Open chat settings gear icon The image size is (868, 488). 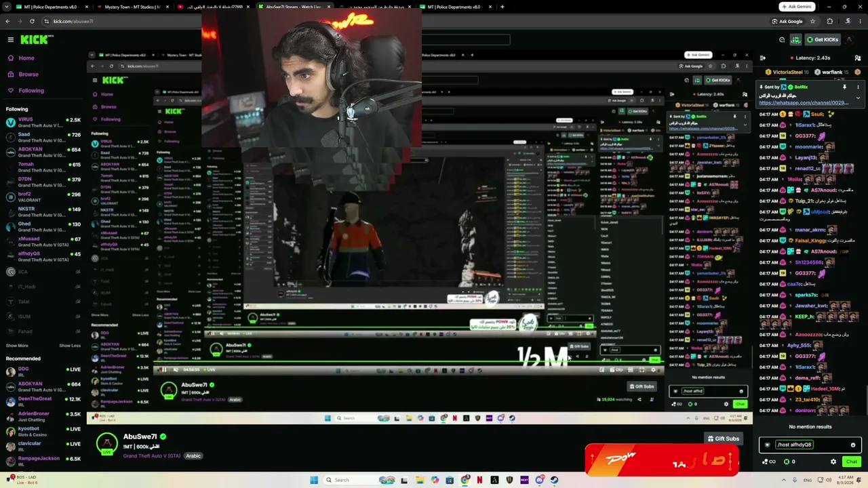833,462
